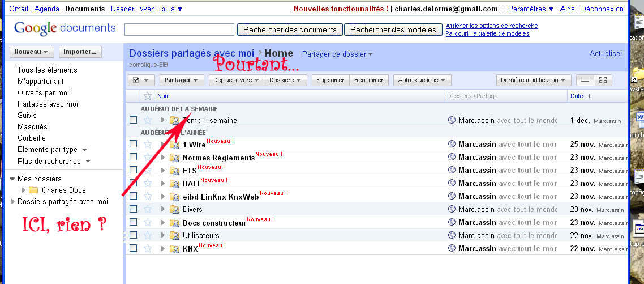The image size is (644, 284).
Task: Tick the checkbox for 1-Wire
Action: click(x=133, y=144)
